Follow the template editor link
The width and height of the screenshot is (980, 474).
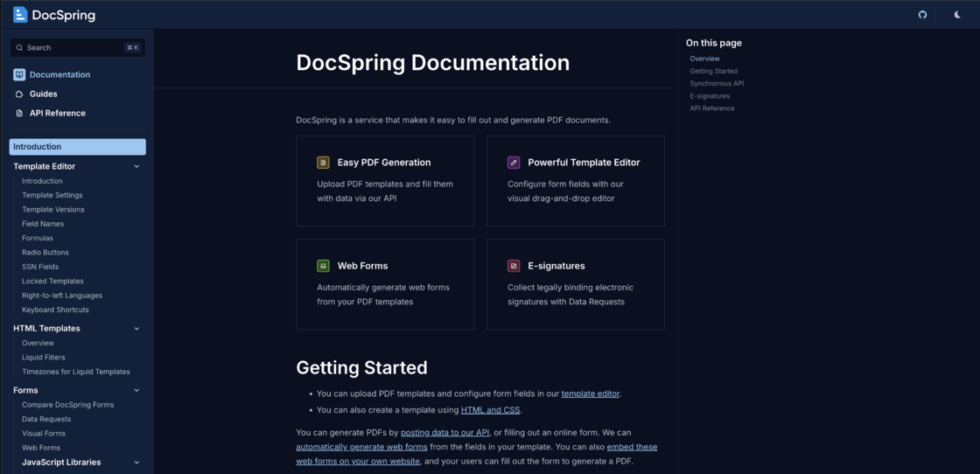tap(590, 394)
